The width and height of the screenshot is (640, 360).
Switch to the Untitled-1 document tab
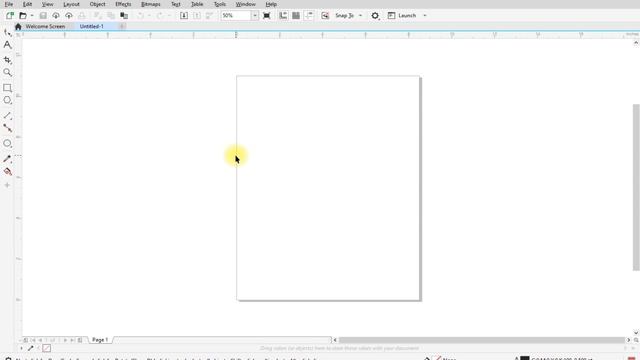pyautogui.click(x=92, y=26)
